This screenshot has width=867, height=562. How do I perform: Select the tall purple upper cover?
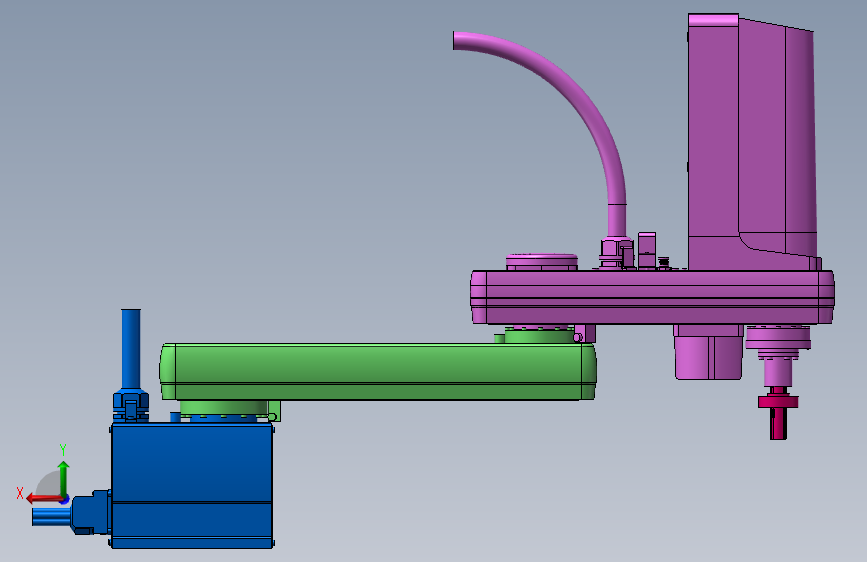(x=752, y=142)
